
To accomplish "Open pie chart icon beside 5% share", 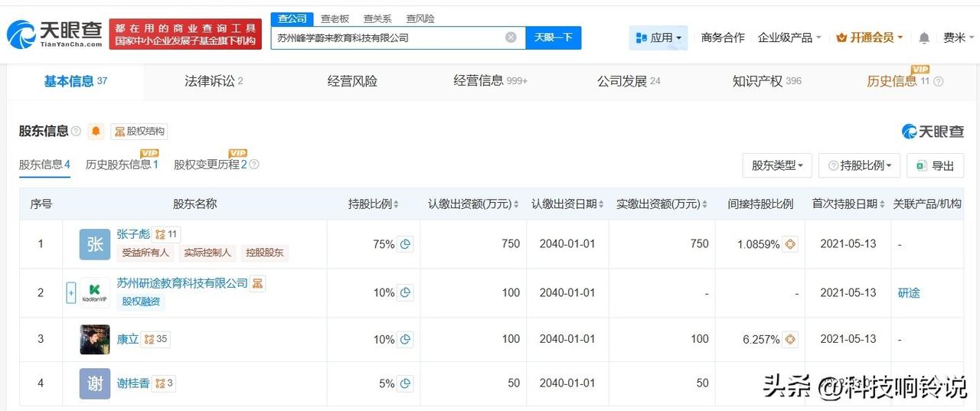I will tap(405, 383).
